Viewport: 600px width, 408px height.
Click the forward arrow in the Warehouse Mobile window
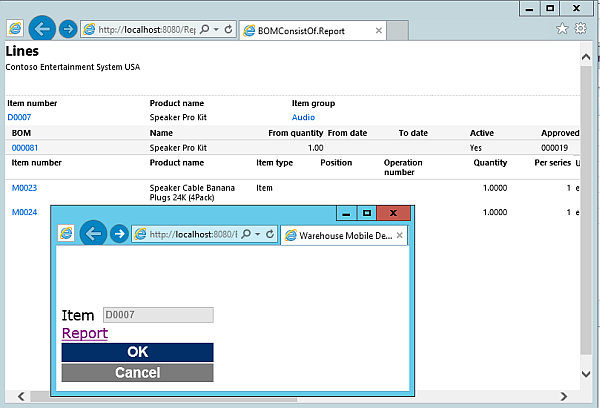click(x=119, y=234)
